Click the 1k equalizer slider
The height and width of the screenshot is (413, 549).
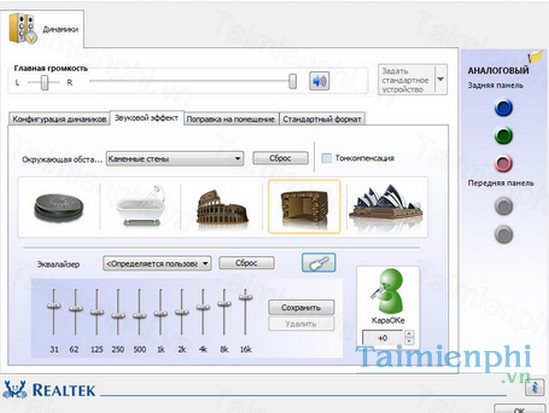[x=161, y=314]
